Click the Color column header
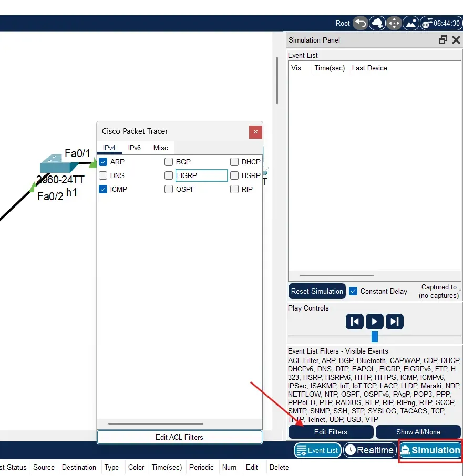The height and width of the screenshot is (476, 463). [136, 467]
